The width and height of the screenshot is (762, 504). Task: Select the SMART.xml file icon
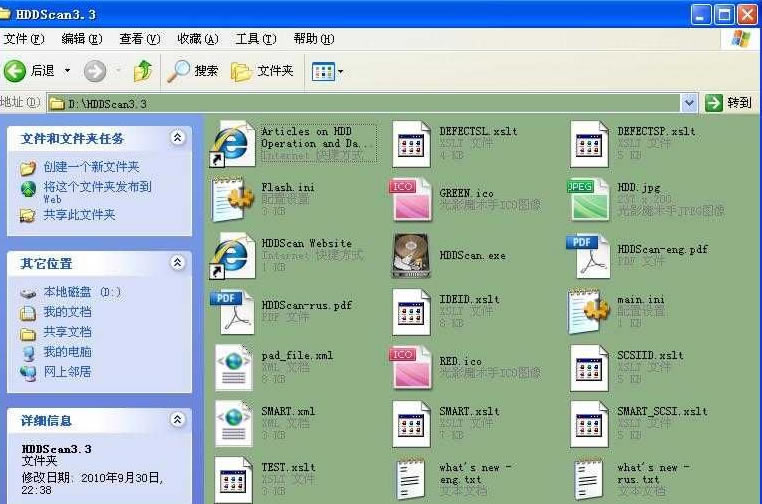point(234,423)
